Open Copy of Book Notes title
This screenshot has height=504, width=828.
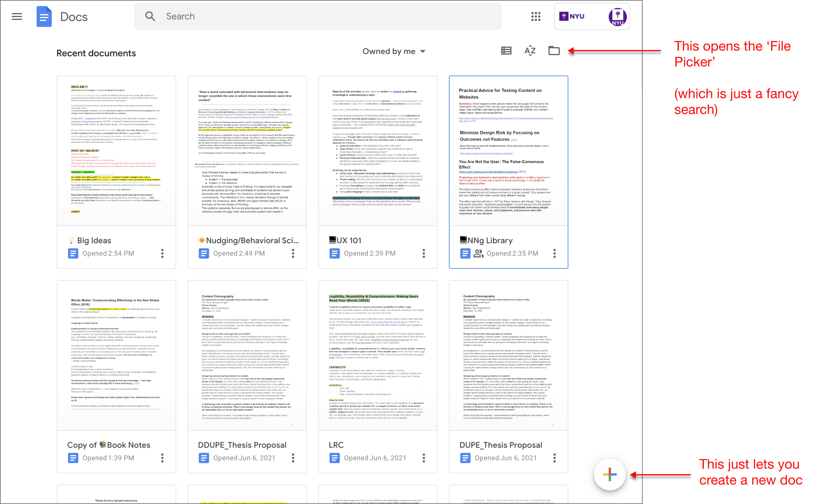109,445
